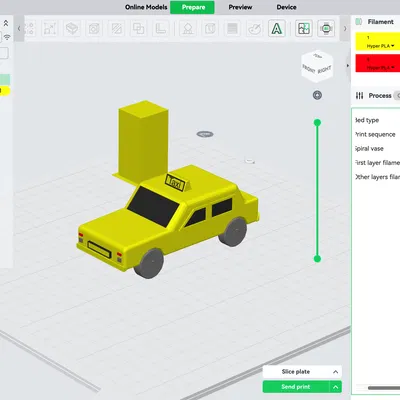Viewport: 400px width, 400px height.
Task: Click the green Send print button
Action: click(296, 387)
